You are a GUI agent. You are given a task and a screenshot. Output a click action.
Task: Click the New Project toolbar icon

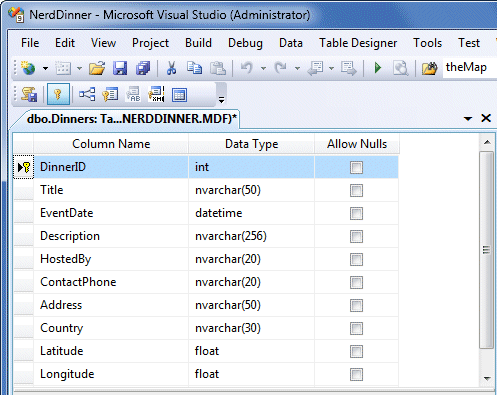(28, 68)
